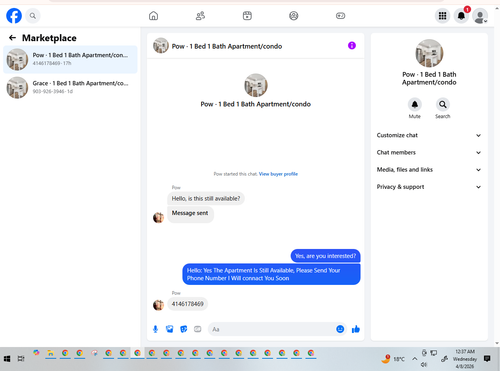Show hidden system tray icons chevron

414,359
